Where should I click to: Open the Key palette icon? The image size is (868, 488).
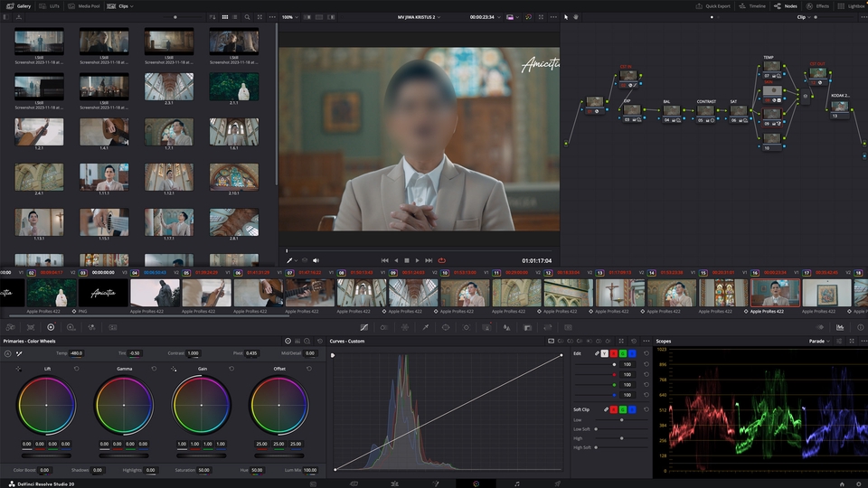pyautogui.click(x=527, y=327)
